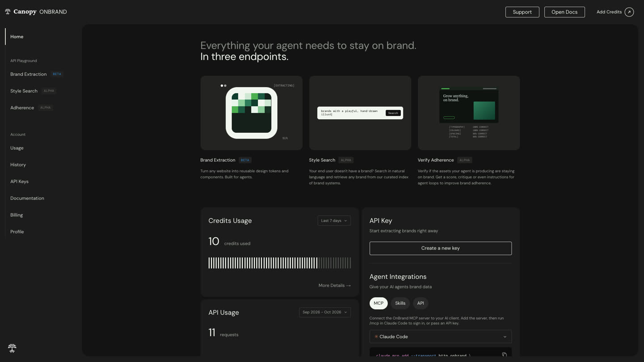Go to Home in the sidebar

coord(17,37)
